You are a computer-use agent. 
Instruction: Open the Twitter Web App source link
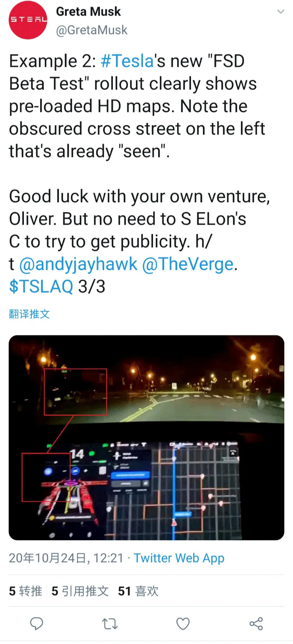pos(179,558)
